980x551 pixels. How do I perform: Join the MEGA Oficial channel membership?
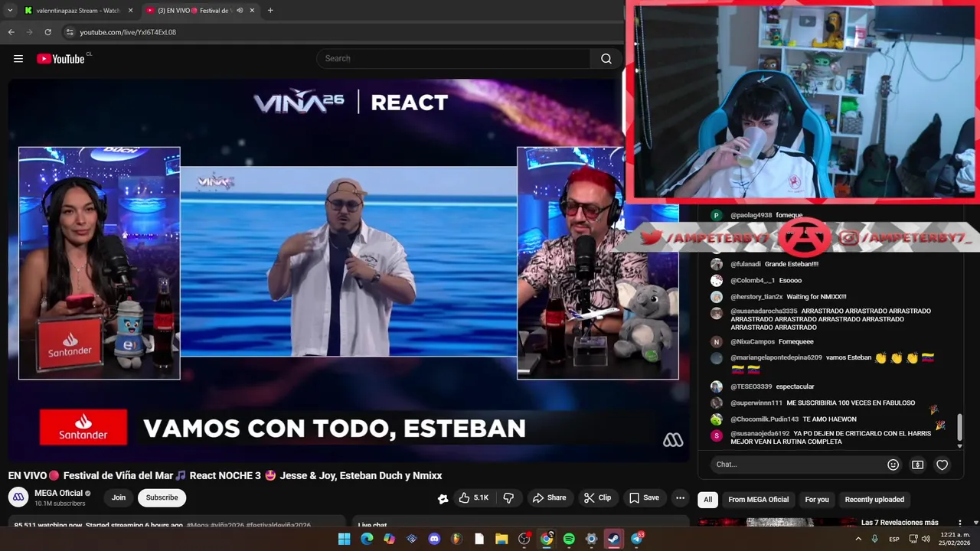[x=119, y=497]
